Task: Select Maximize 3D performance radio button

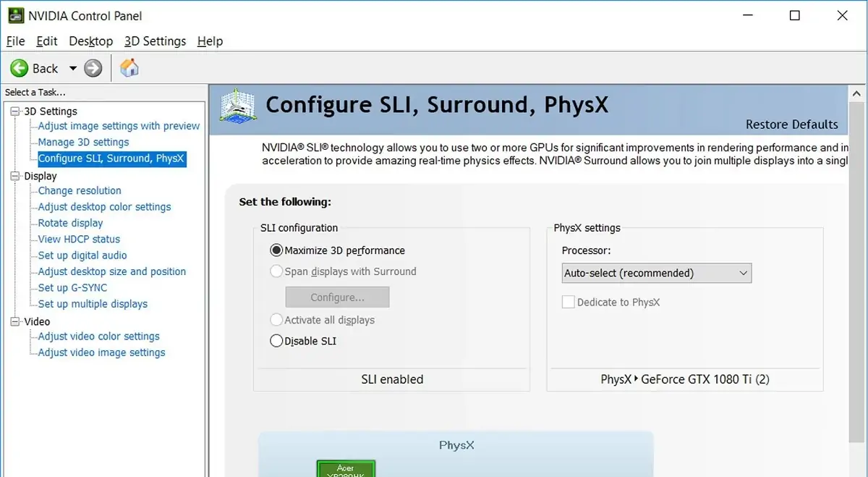Action: 276,250
